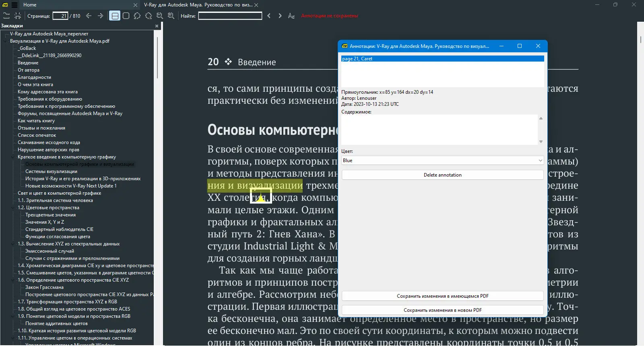Open the SumatraPDF hamburger menu
The width and height of the screenshot is (644, 346).
pyautogui.click(x=14, y=5)
